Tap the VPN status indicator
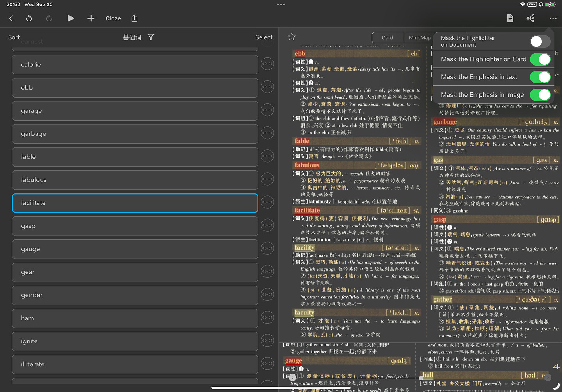 pyautogui.click(x=532, y=4)
